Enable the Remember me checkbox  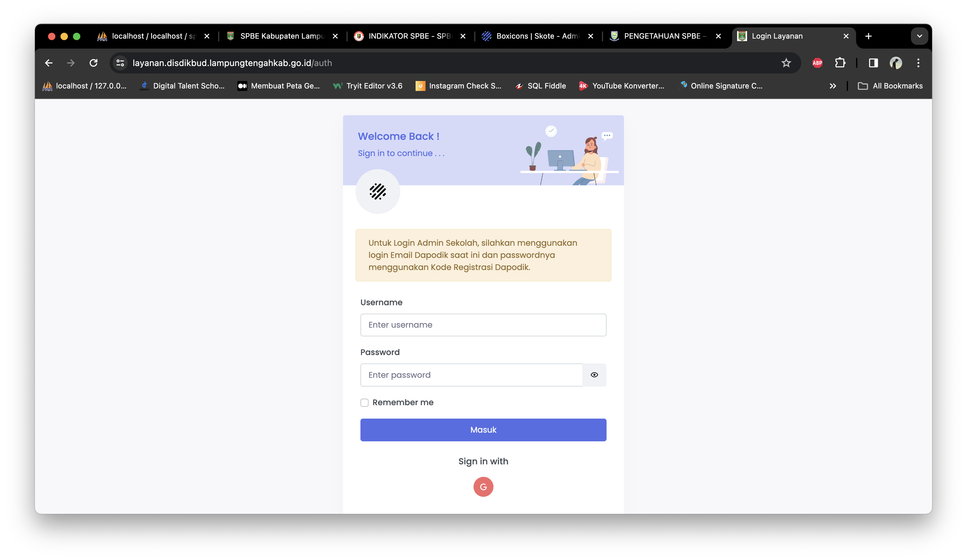point(364,402)
